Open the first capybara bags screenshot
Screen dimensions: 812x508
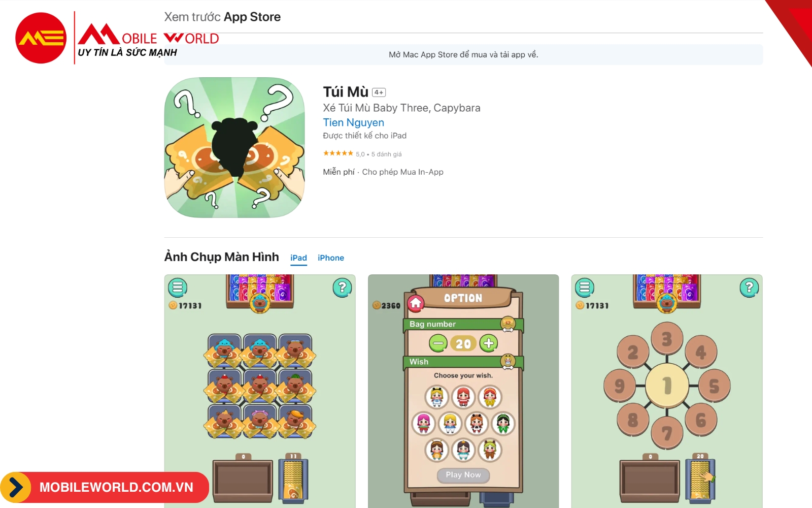click(260, 391)
